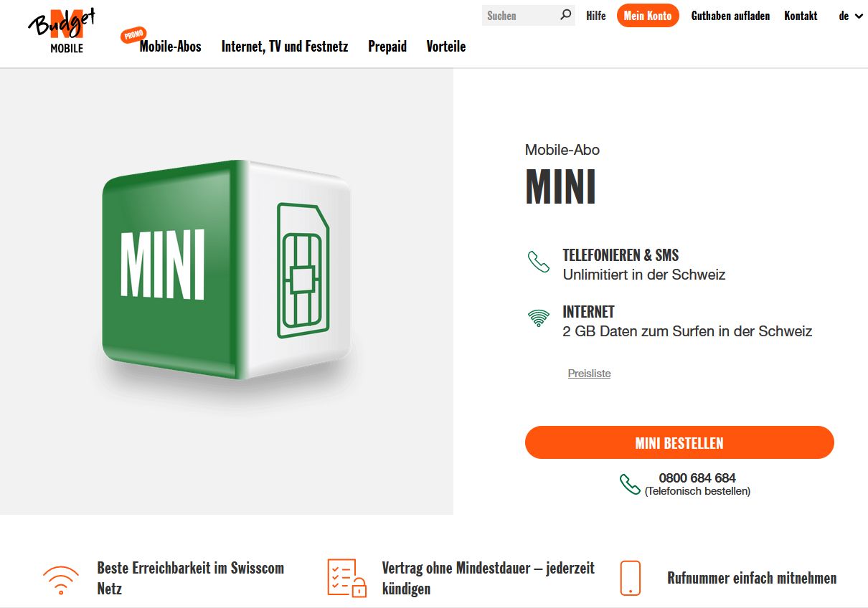Viewport: 868px width, 608px height.
Task: Select the Prepaid menu item
Action: click(387, 46)
